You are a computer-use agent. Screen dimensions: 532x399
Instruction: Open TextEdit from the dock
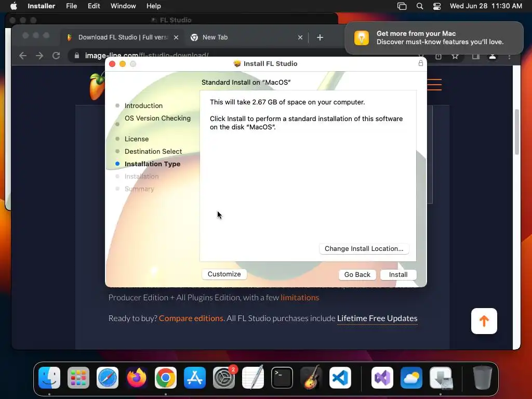[253, 377]
